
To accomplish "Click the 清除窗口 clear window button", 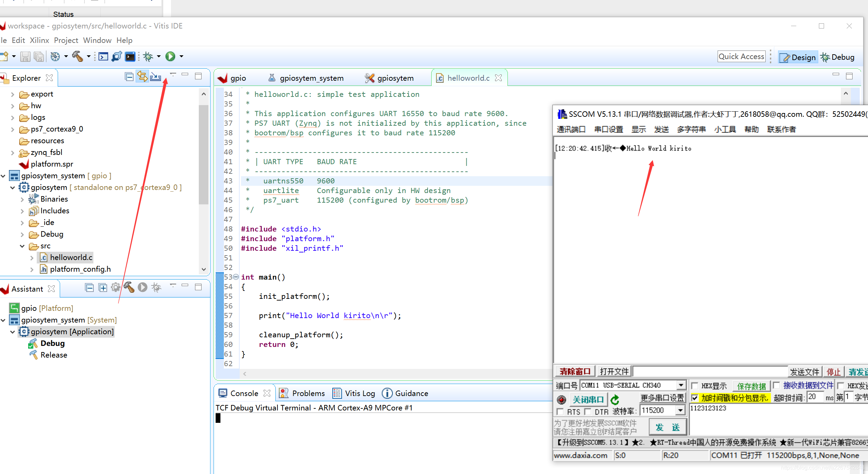I will point(575,371).
